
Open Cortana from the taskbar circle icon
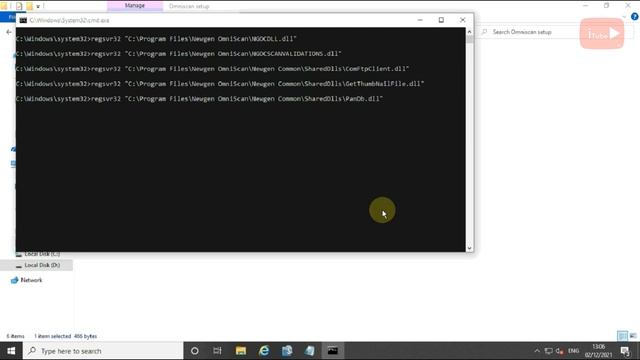coord(195,351)
